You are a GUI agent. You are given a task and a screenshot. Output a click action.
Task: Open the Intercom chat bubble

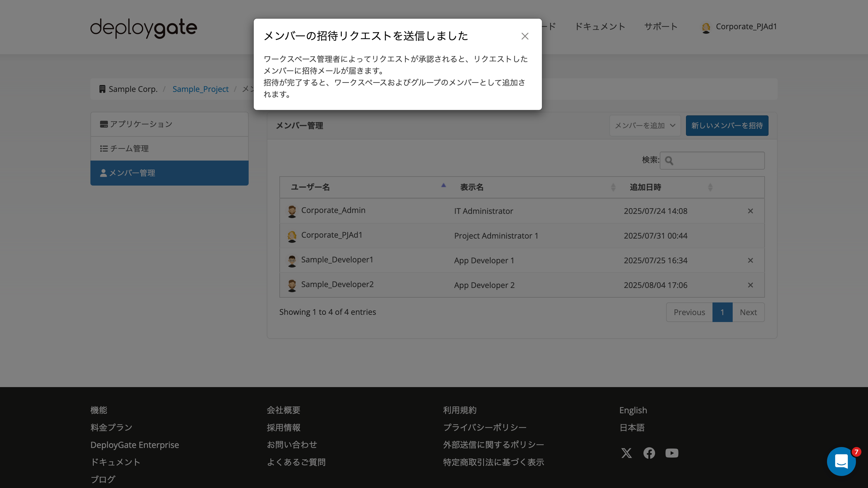pos(841,461)
